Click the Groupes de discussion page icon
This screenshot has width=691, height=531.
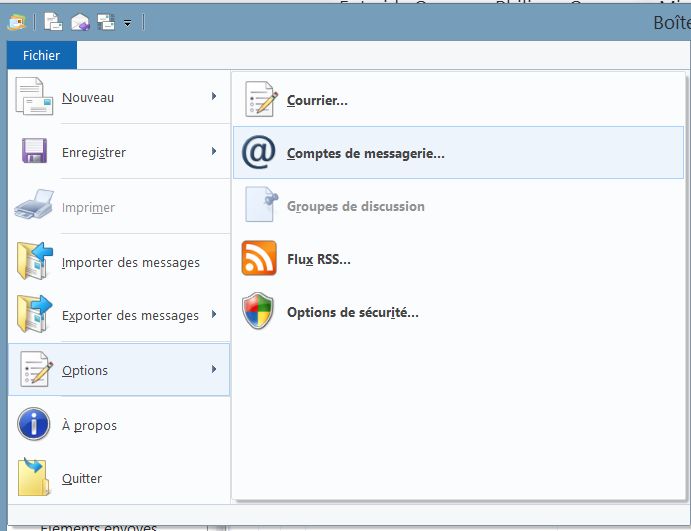[x=262, y=204]
